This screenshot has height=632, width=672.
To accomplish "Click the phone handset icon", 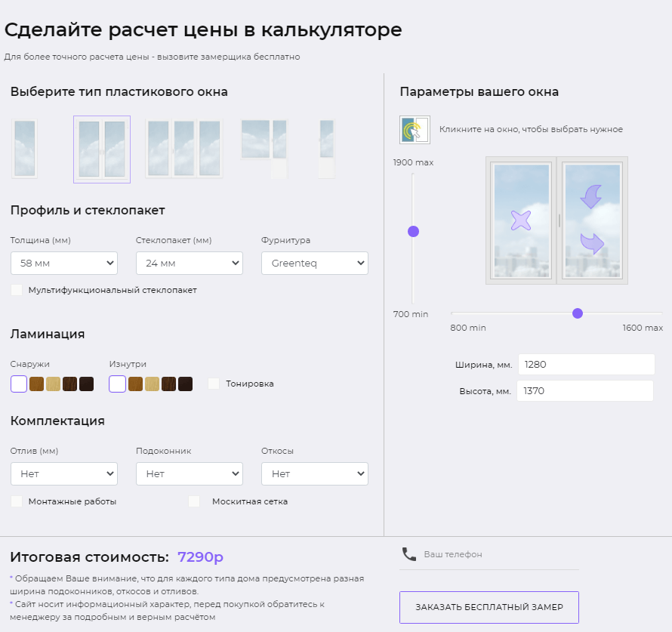I will (x=408, y=554).
